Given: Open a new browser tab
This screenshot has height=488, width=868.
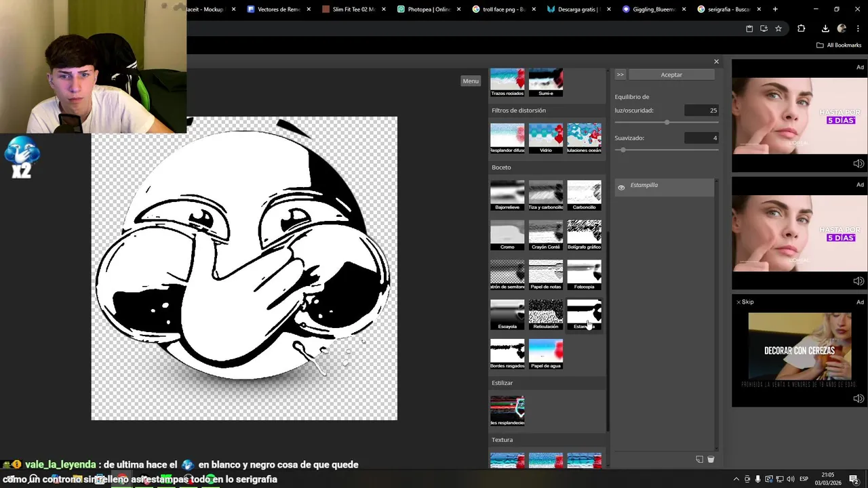Looking at the screenshot, I should point(775,9).
